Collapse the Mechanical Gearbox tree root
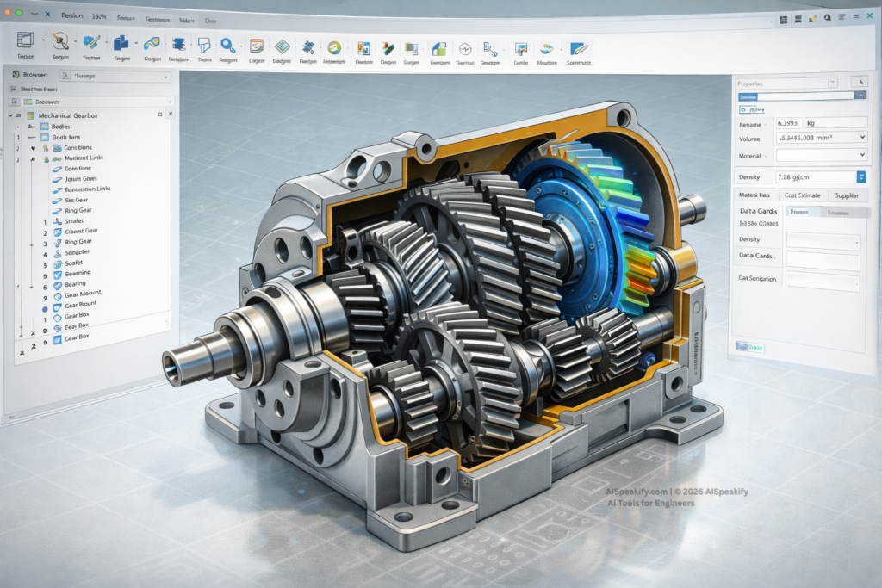Image resolution: width=882 pixels, height=588 pixels. click(10, 115)
